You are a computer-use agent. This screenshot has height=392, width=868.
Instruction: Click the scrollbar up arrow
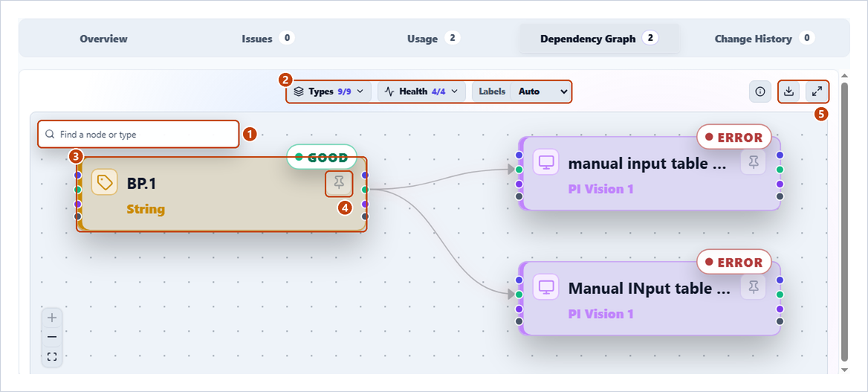coord(844,76)
